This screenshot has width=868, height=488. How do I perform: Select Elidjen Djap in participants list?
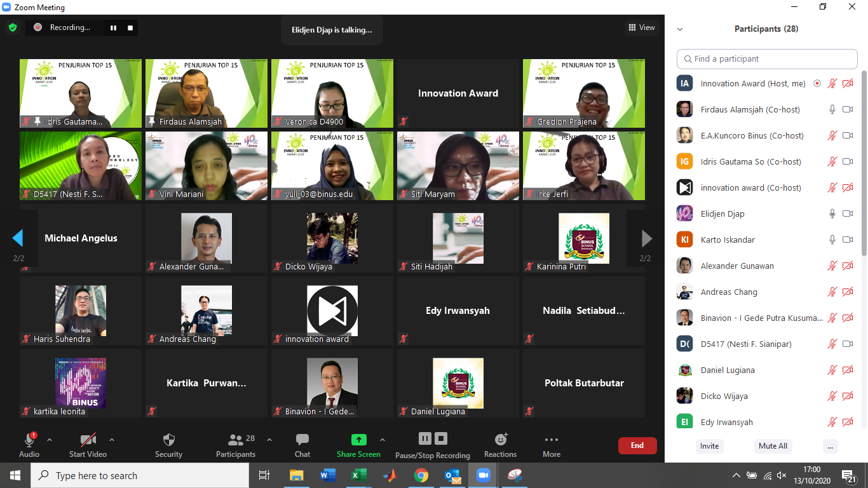click(766, 213)
